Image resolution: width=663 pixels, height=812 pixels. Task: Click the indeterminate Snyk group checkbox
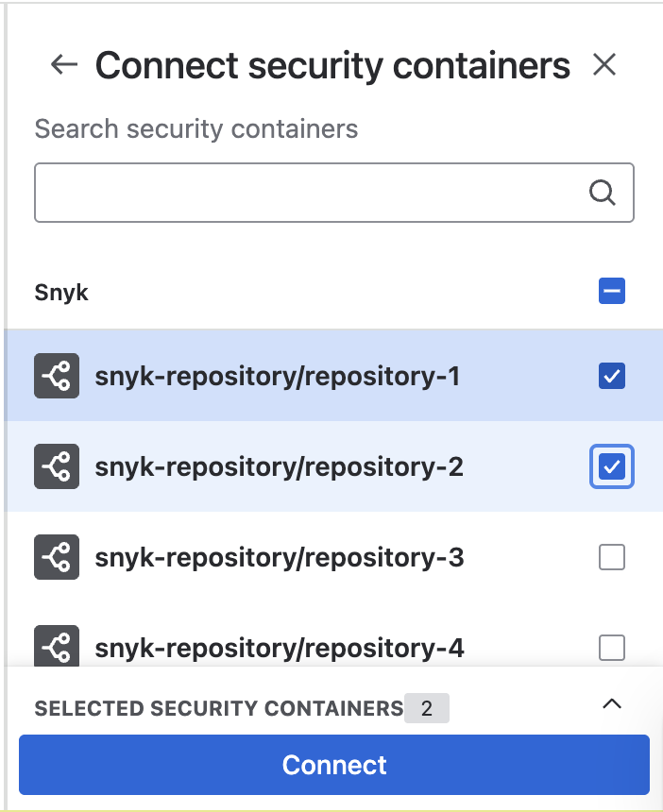tap(612, 291)
